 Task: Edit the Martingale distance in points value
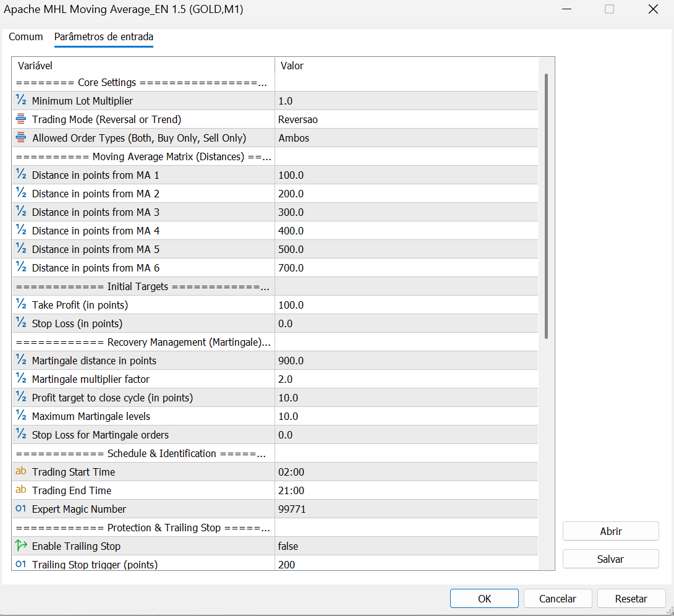click(x=405, y=361)
